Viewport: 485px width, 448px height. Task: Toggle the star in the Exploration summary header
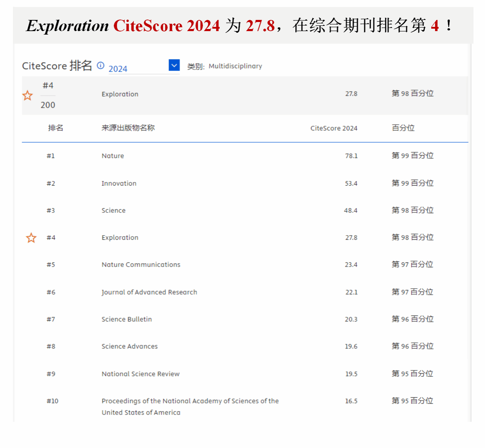click(x=28, y=95)
